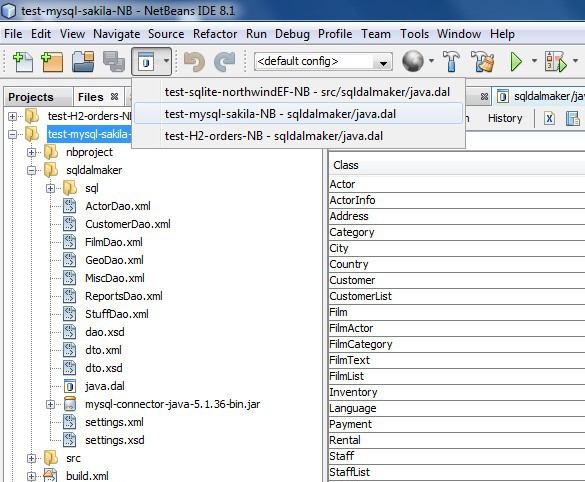Select the Inventory class row
The height and width of the screenshot is (482, 585).
click(457, 392)
